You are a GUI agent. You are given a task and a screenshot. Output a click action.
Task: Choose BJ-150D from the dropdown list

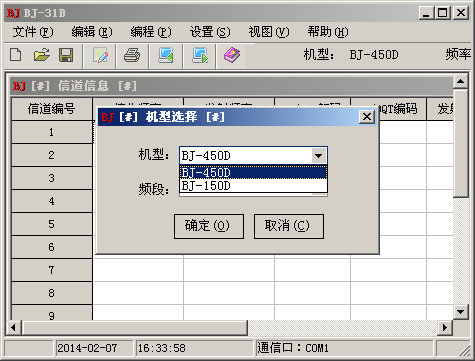[253, 186]
